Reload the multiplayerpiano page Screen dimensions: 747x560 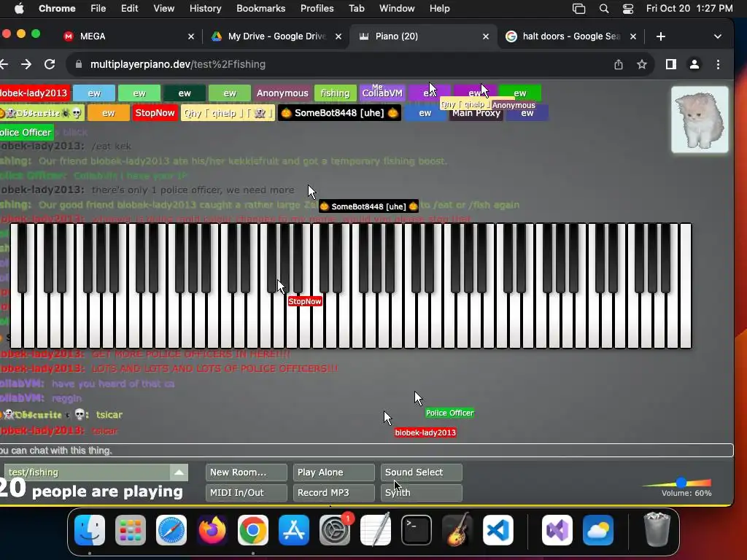(50, 64)
